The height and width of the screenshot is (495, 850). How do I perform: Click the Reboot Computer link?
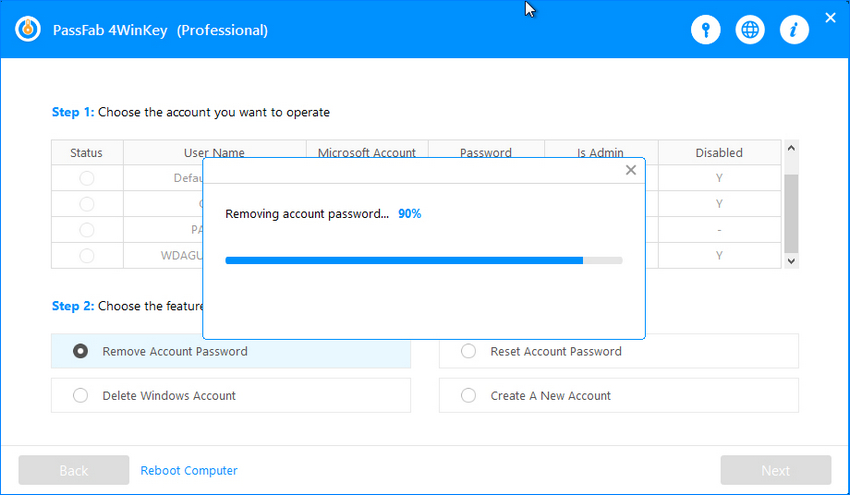(189, 470)
